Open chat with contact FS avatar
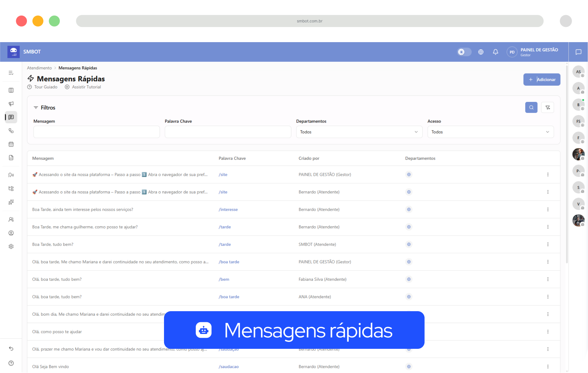The width and height of the screenshot is (588, 373). click(578, 121)
